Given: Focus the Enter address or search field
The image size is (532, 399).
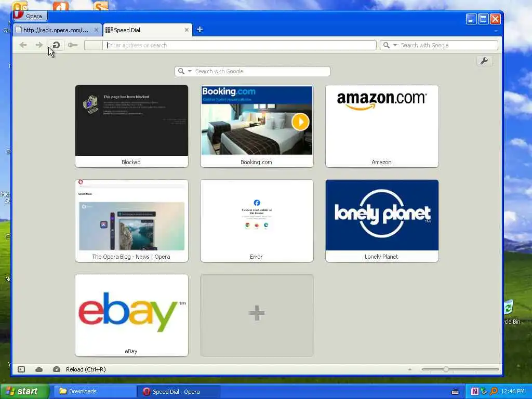Looking at the screenshot, I should click(240, 45).
